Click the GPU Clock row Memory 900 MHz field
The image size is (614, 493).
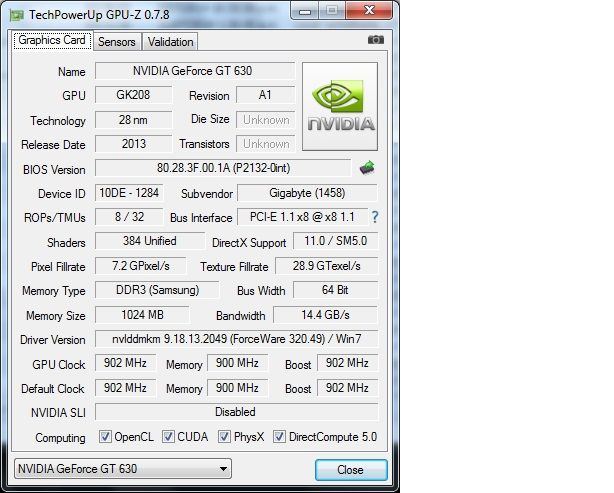tap(237, 363)
